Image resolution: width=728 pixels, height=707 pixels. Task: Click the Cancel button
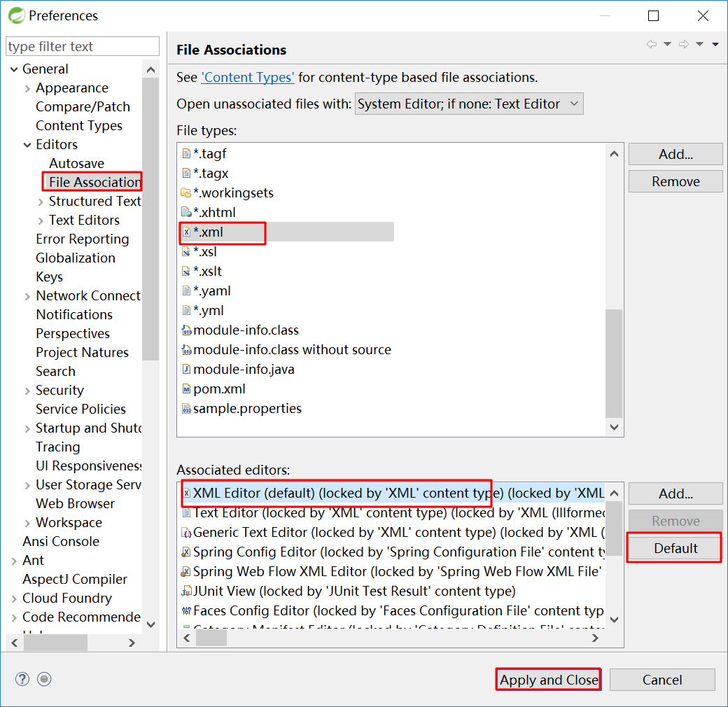[x=662, y=680]
